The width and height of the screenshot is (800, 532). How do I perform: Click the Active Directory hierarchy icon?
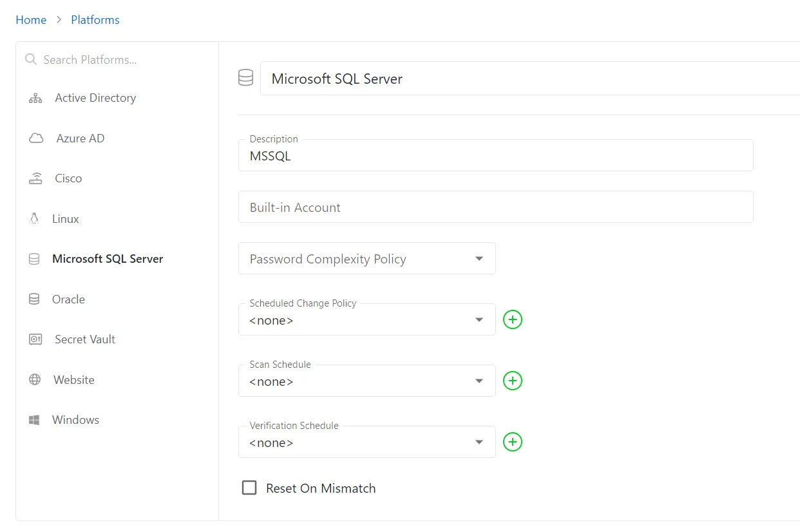click(x=35, y=99)
